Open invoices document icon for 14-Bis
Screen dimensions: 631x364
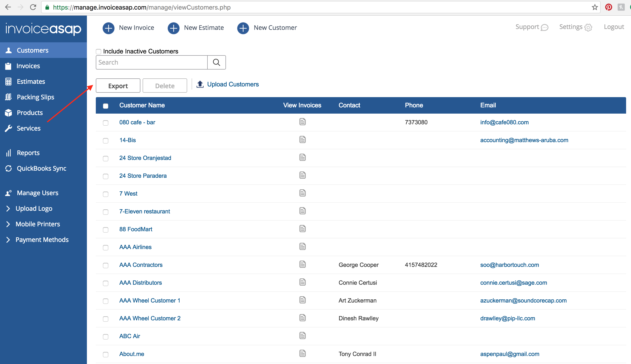[302, 140]
